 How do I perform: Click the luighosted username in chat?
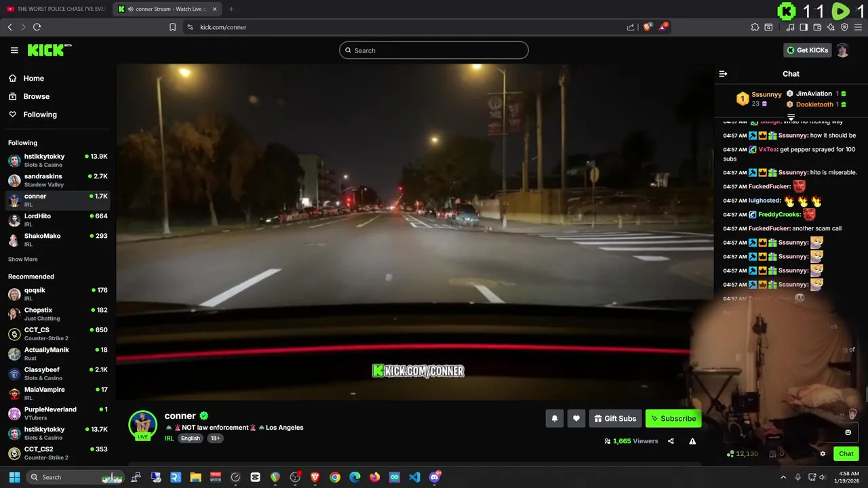[764, 201]
